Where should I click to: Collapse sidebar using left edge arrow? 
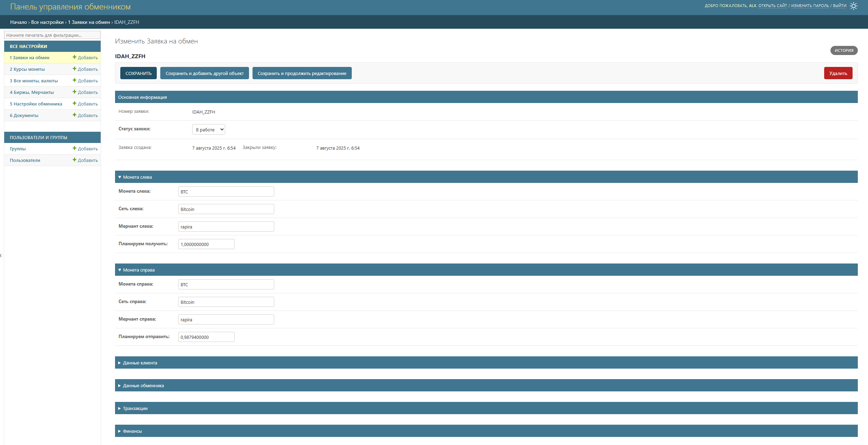1,255
